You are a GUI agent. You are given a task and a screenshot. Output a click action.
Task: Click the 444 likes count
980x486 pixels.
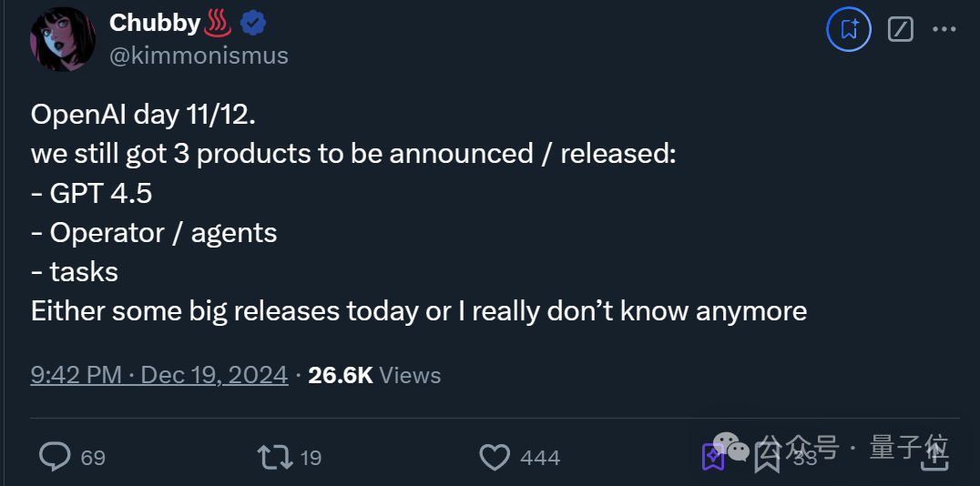540,458
